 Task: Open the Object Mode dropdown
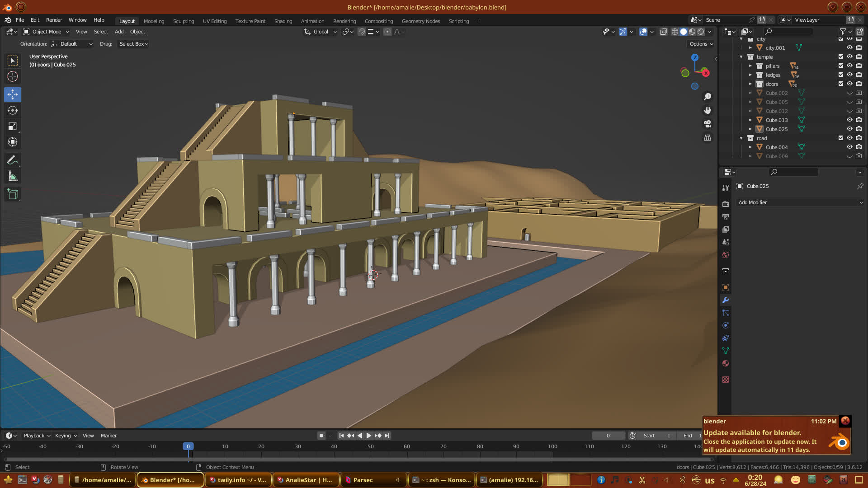point(46,32)
